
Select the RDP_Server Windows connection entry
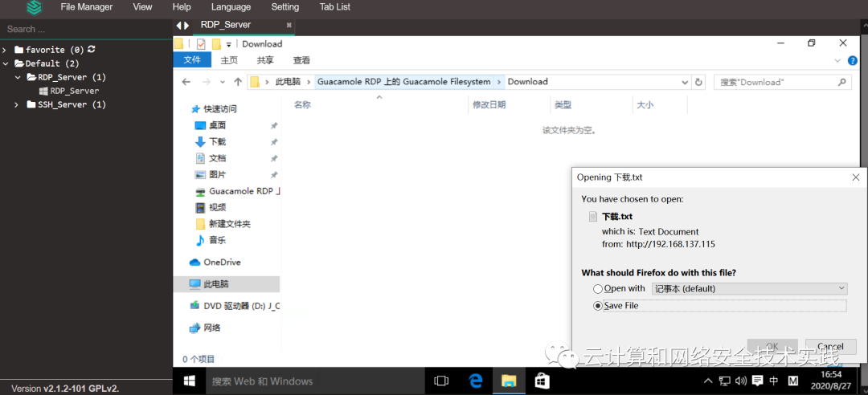(x=68, y=91)
